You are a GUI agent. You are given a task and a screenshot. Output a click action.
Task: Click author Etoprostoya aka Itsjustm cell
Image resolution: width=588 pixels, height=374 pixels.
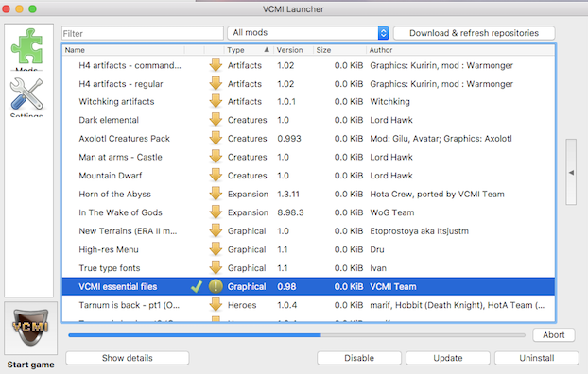[419, 230]
